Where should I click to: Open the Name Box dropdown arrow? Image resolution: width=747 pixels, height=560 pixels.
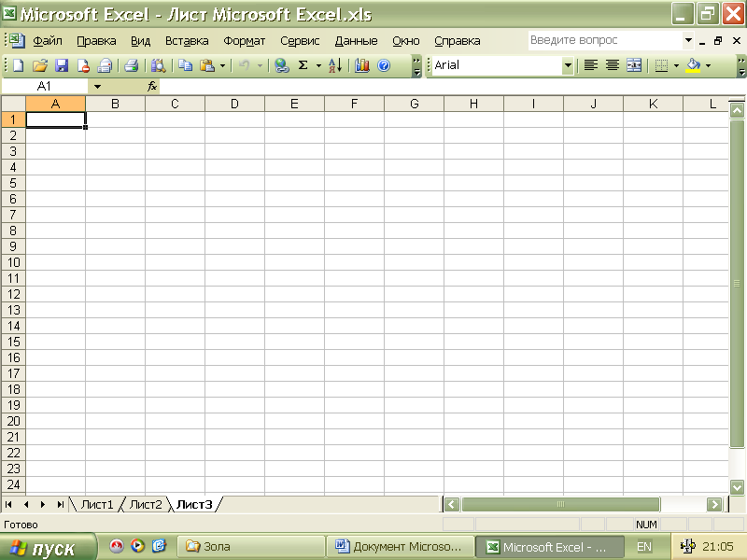97,87
